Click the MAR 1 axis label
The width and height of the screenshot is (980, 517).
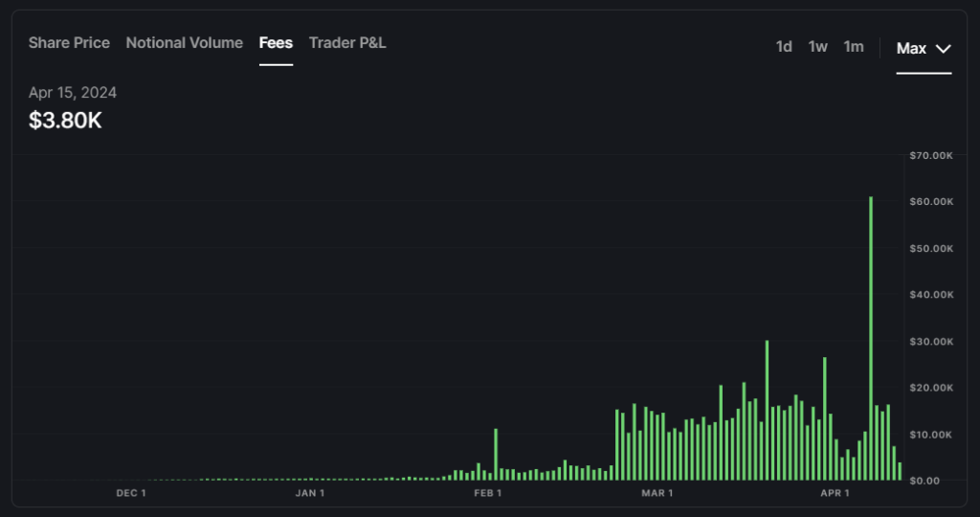pos(657,494)
